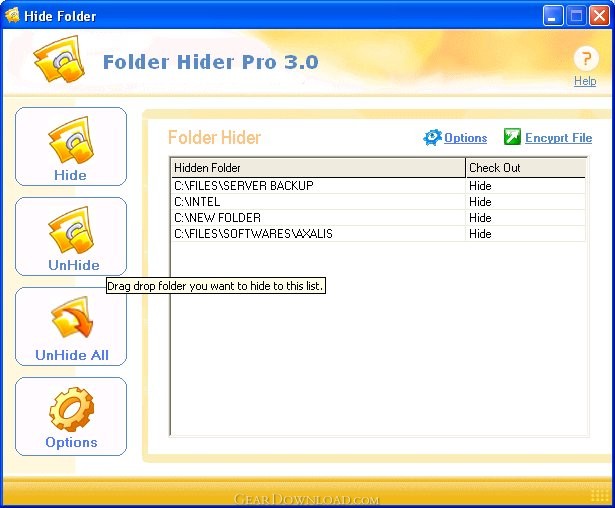Click the Folder Hider Pro header logo
The height and width of the screenshot is (508, 615).
click(x=59, y=59)
